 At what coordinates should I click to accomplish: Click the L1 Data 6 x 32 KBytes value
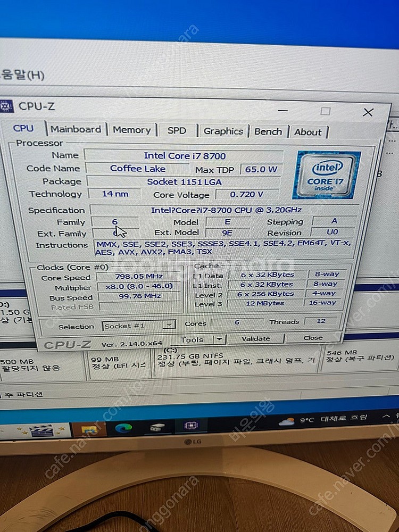tap(267, 275)
